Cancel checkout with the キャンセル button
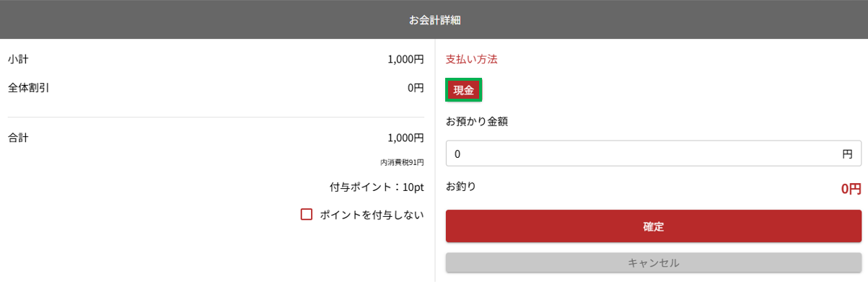Screen dimensions: 868x289 pos(654,263)
